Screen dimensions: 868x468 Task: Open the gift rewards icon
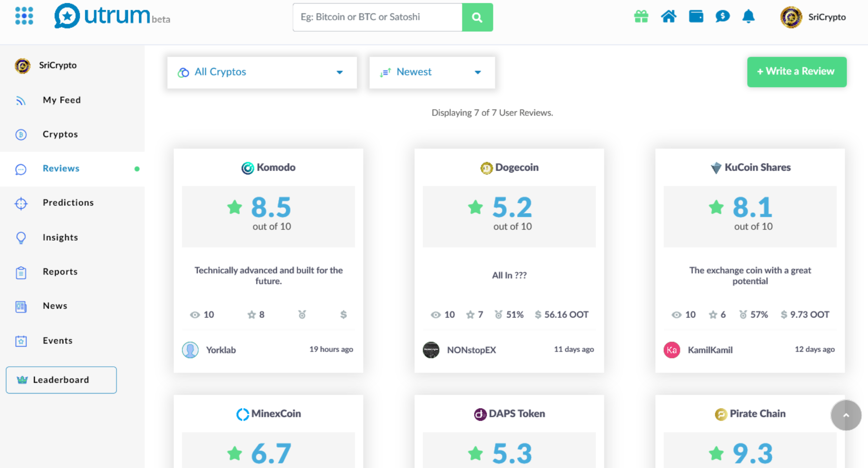point(640,16)
